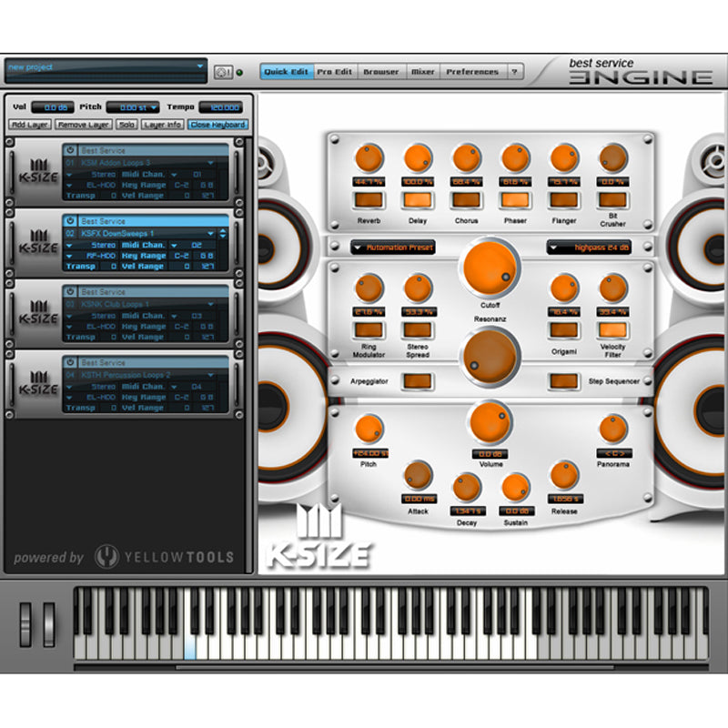Screen dimensions: 728x728
Task: Click the Add Layer button
Action: pyautogui.click(x=31, y=123)
